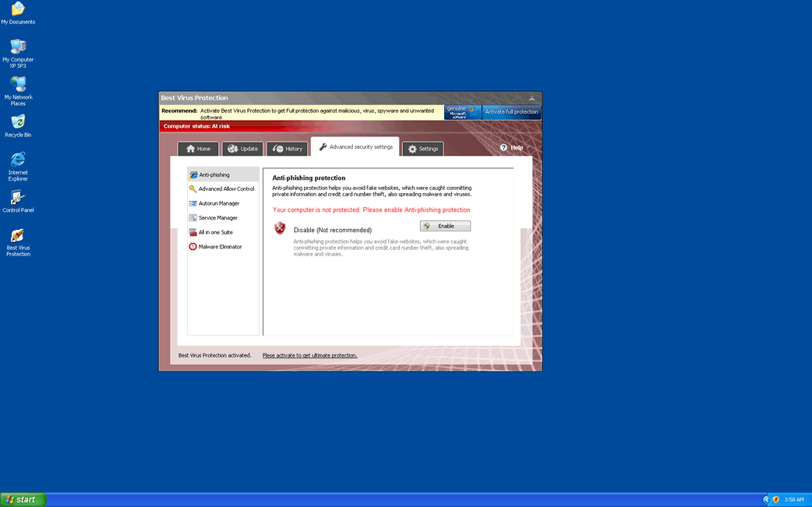Click Activate full protection button
This screenshot has height=507, width=812.
coord(511,112)
